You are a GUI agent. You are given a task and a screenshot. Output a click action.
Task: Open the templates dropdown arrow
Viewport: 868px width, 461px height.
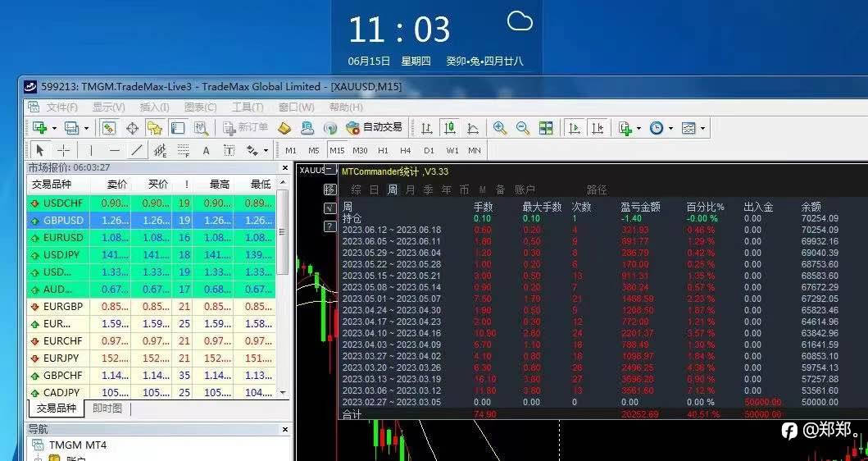pos(703,129)
